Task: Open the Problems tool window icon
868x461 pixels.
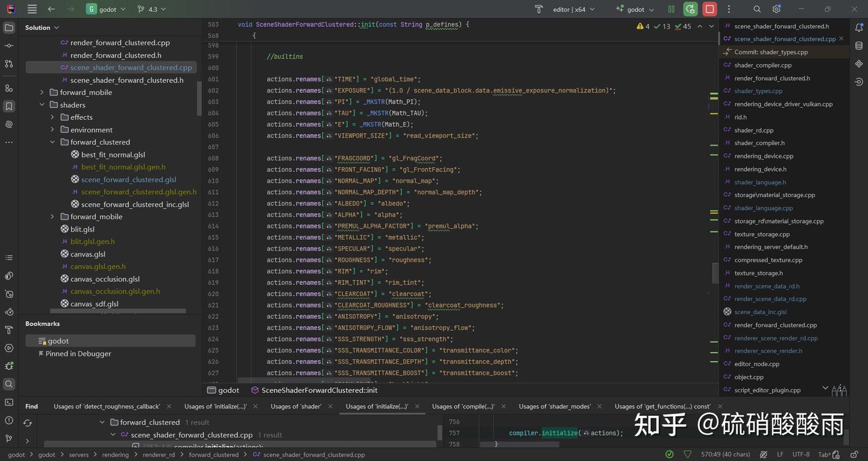Action: (9, 420)
